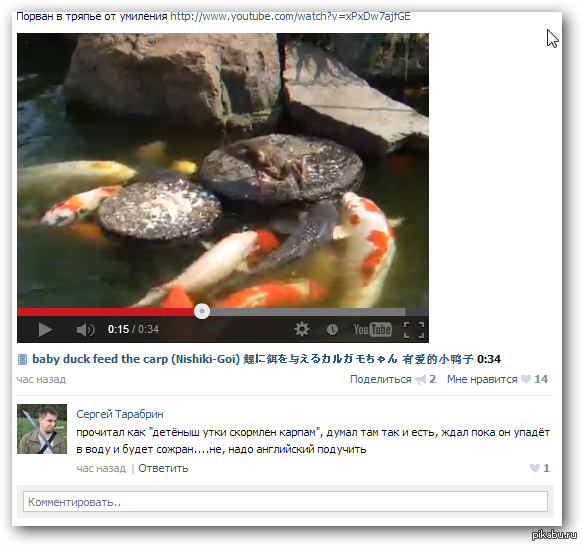Open video on YouTube logo

tap(372, 329)
